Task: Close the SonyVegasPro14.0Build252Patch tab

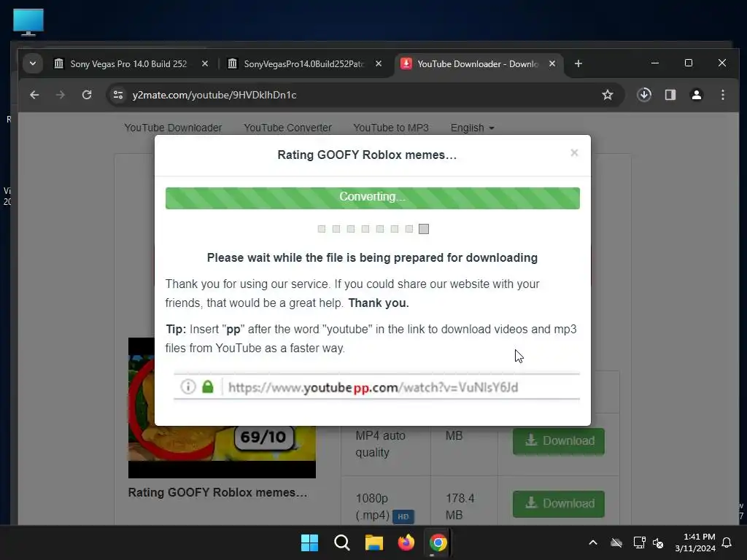Action: point(379,63)
